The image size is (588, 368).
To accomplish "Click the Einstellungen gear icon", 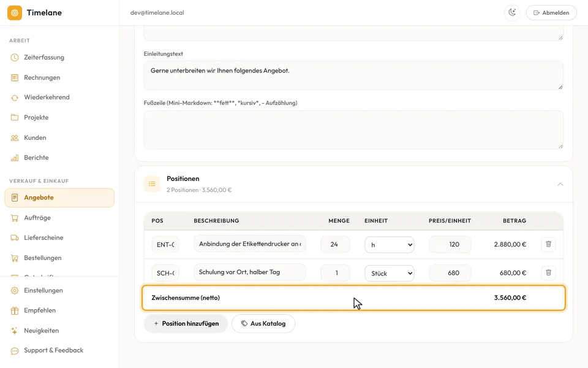I will (15, 291).
